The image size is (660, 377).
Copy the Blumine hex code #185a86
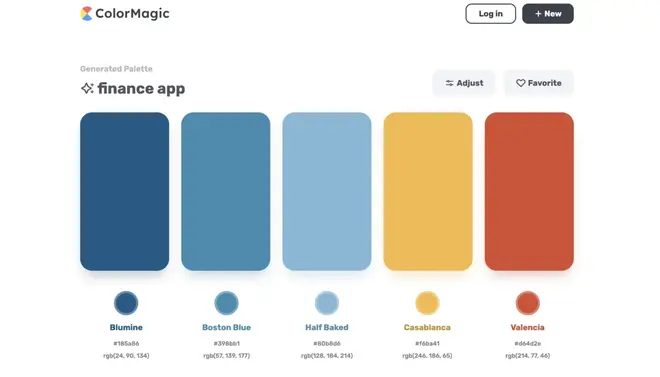126,343
